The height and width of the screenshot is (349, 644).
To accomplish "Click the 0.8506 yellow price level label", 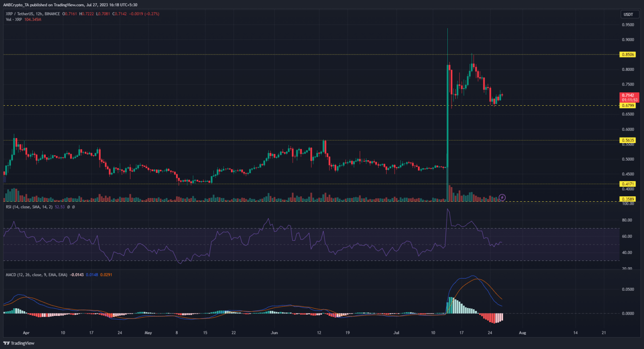I will pos(628,55).
